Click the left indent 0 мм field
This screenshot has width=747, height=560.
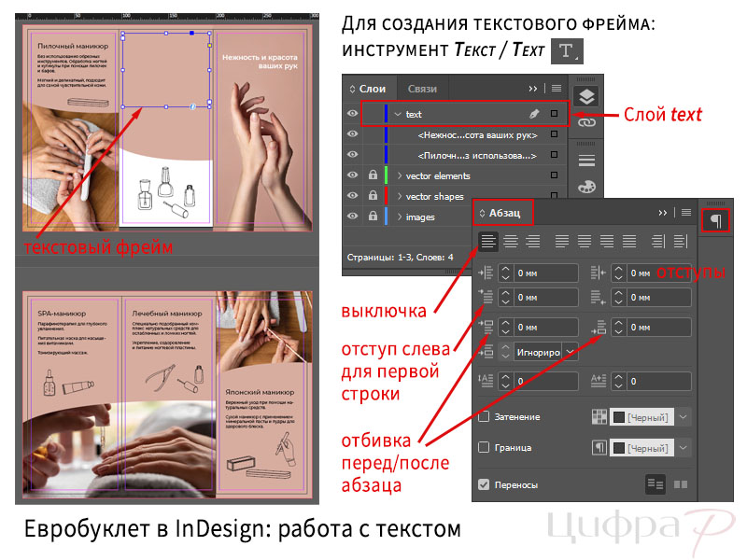pos(546,273)
